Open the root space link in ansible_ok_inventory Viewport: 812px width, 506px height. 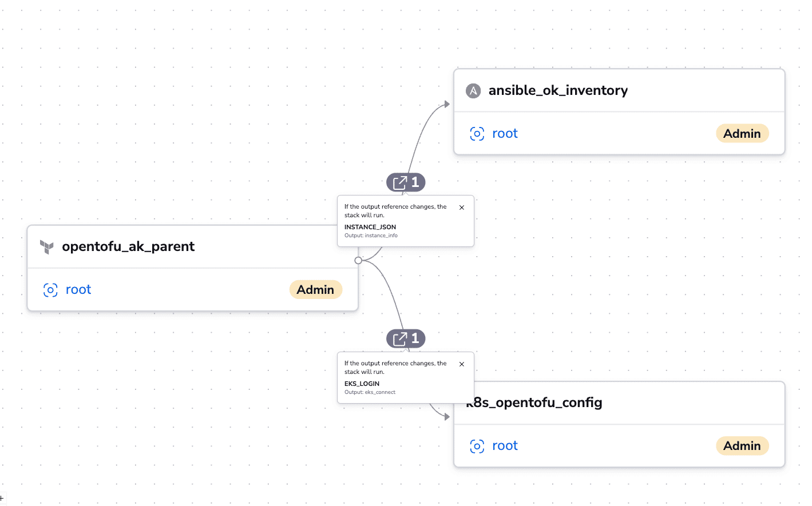[505, 134]
